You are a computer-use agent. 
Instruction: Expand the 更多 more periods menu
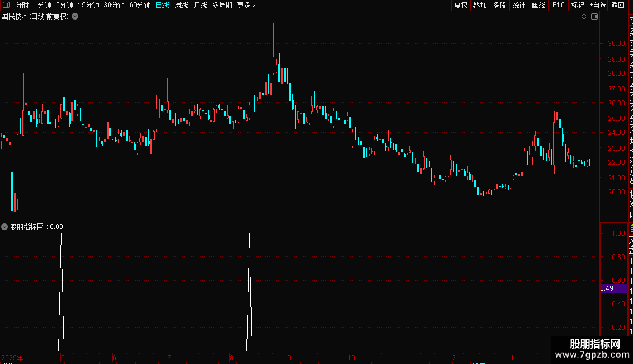(246, 5)
